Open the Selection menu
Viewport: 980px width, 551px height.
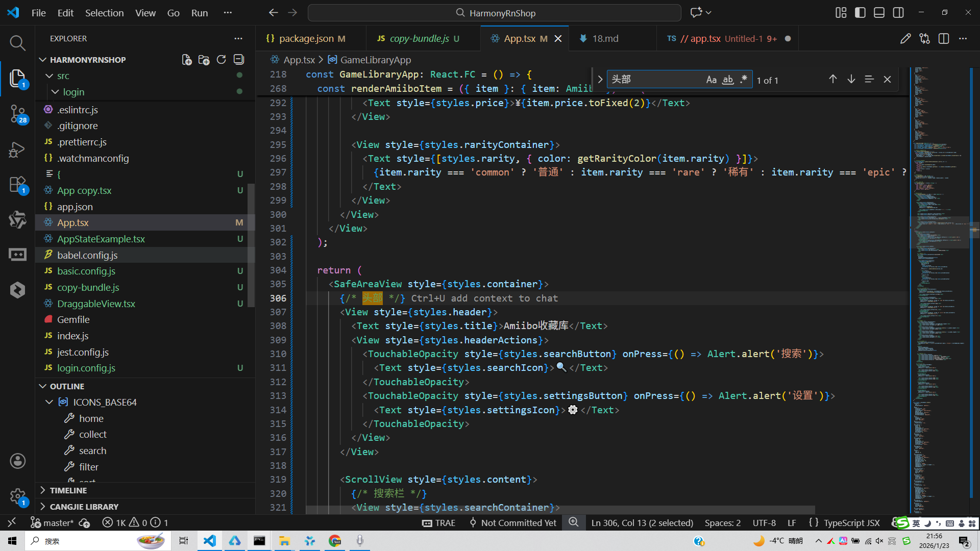click(x=104, y=13)
